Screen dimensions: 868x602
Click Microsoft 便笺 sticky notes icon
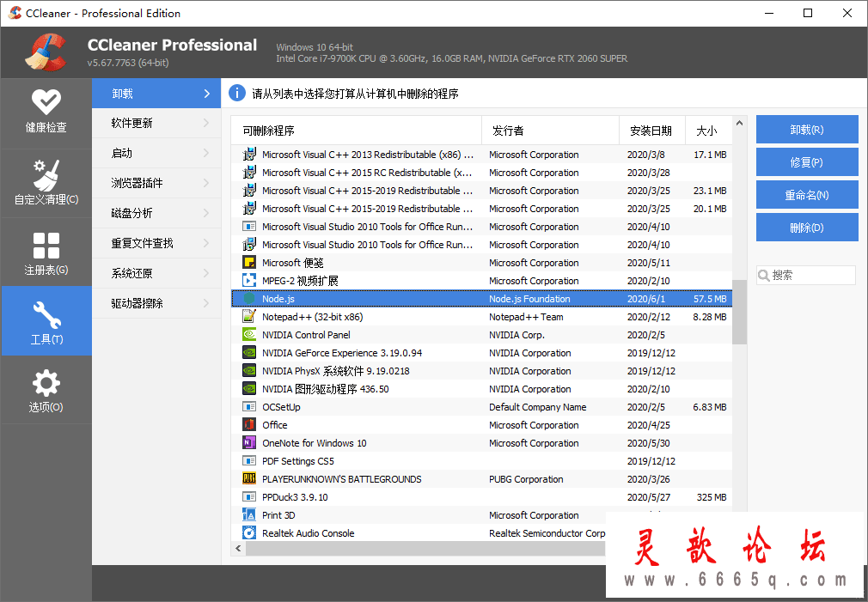249,262
